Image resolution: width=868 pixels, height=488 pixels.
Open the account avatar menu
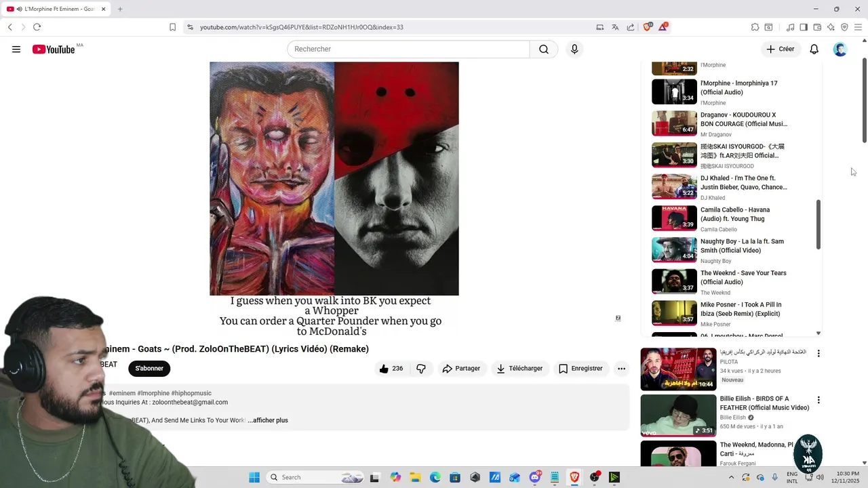(x=840, y=49)
